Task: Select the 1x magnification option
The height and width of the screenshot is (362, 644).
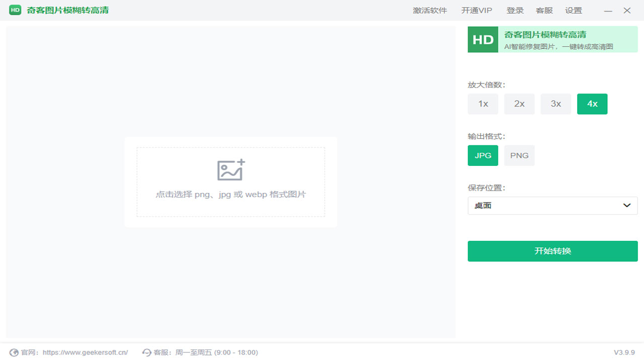Action: [482, 104]
